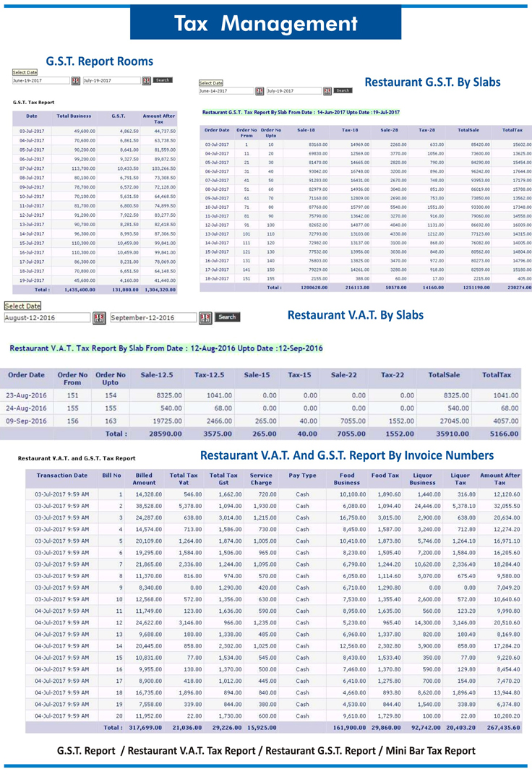The image size is (532, 774).
Task: Click the 'Pay Type' column header
Action: (x=303, y=476)
